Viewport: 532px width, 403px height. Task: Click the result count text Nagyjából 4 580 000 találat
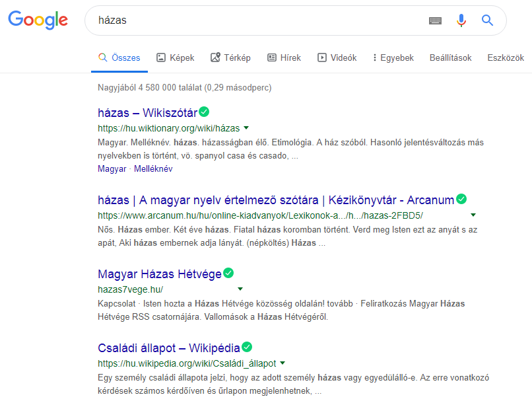[x=150, y=88]
